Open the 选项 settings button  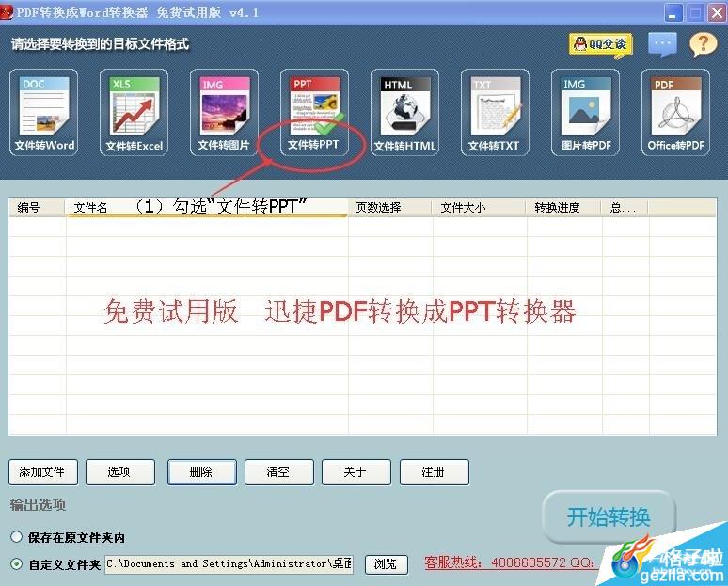[x=120, y=472]
